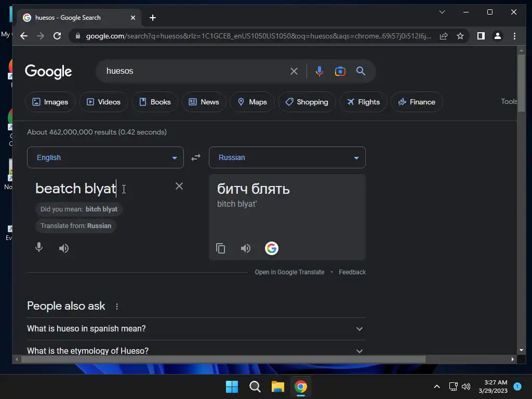
Task: Open the Windows Start menu
Action: coord(232,387)
